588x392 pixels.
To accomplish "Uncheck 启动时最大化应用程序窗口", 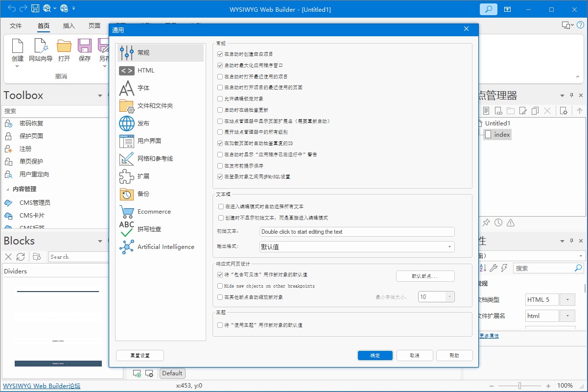I will coord(220,65).
